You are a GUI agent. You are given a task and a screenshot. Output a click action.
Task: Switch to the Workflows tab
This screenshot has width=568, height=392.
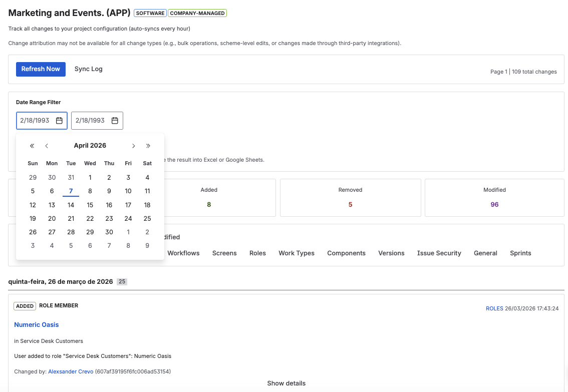(x=183, y=253)
